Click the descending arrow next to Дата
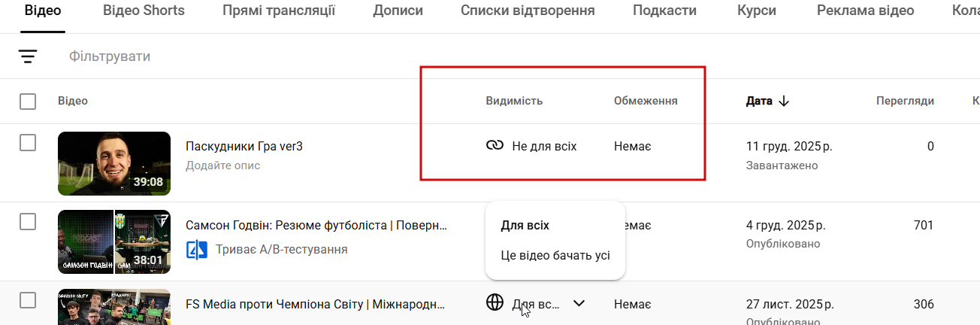Image resolution: width=980 pixels, height=325 pixels. [x=784, y=101]
